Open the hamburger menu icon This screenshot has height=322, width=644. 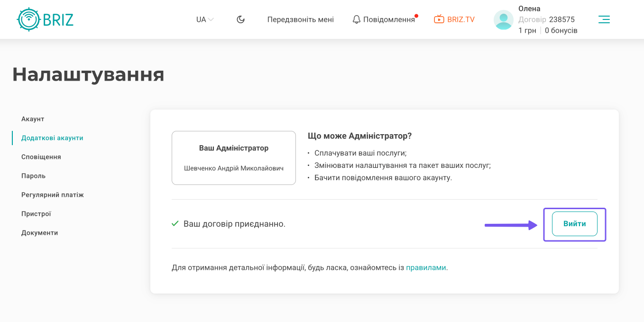tap(604, 19)
